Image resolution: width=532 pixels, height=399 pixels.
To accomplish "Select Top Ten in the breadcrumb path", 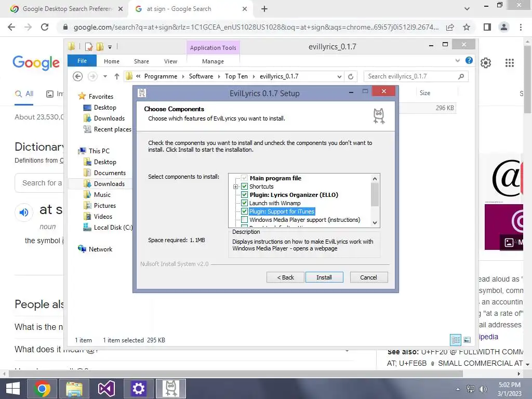I will [x=236, y=76].
